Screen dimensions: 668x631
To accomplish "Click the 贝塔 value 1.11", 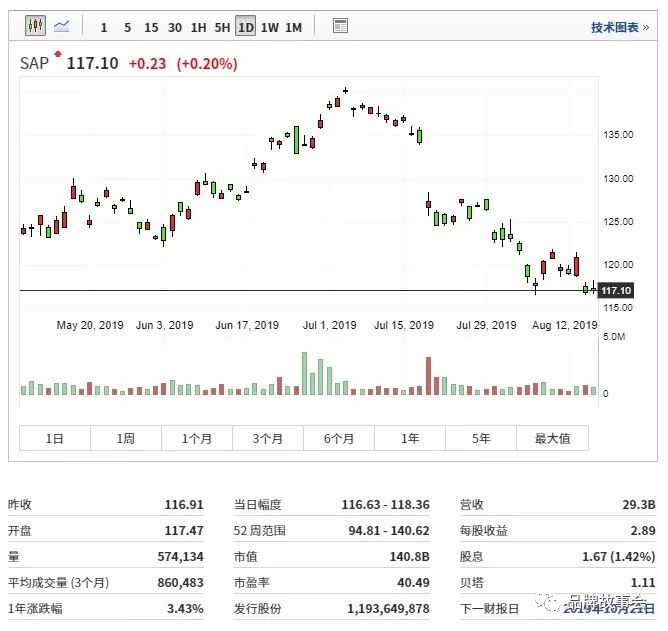I will pyautogui.click(x=643, y=582).
